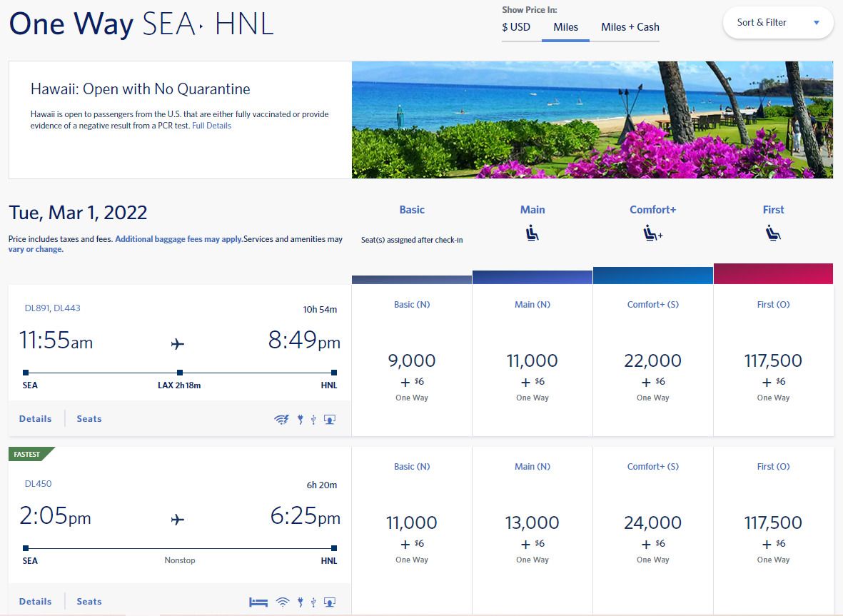Image resolution: width=843 pixels, height=616 pixels.
Task: Click the Main cabin seat icon
Action: coord(532,233)
